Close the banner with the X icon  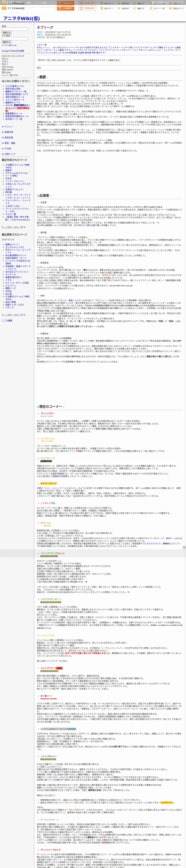click(x=184, y=548)
